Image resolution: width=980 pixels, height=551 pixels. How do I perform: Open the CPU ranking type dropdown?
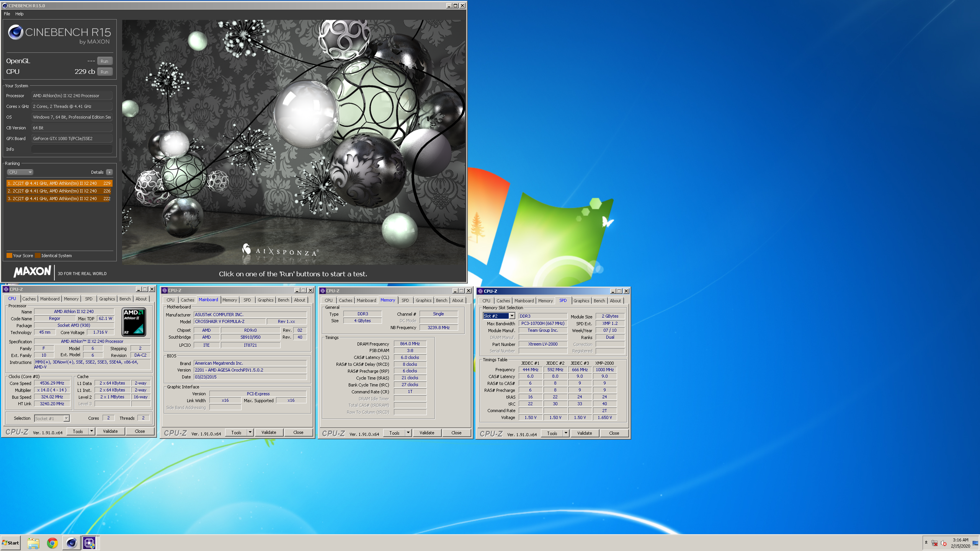click(20, 172)
